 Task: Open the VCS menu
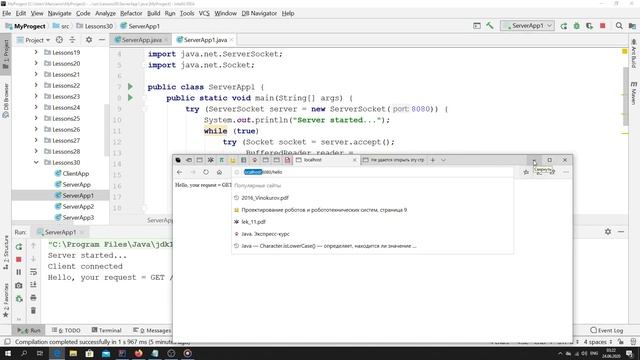click(x=204, y=13)
